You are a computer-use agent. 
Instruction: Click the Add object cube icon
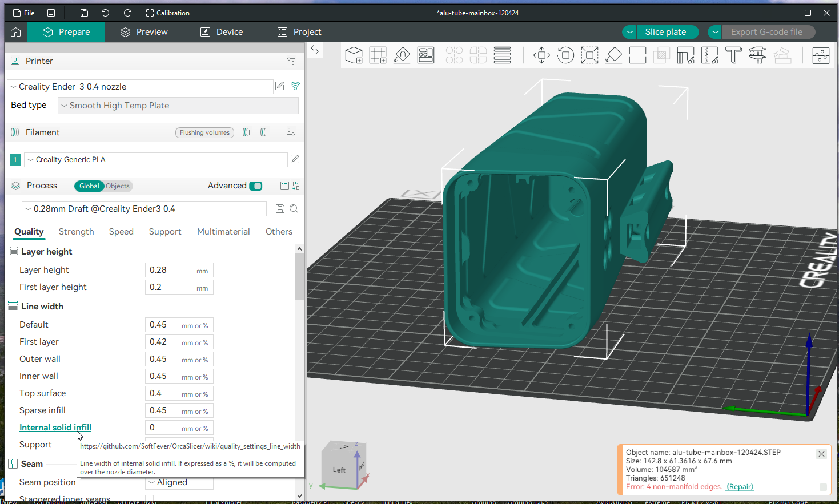click(x=354, y=55)
